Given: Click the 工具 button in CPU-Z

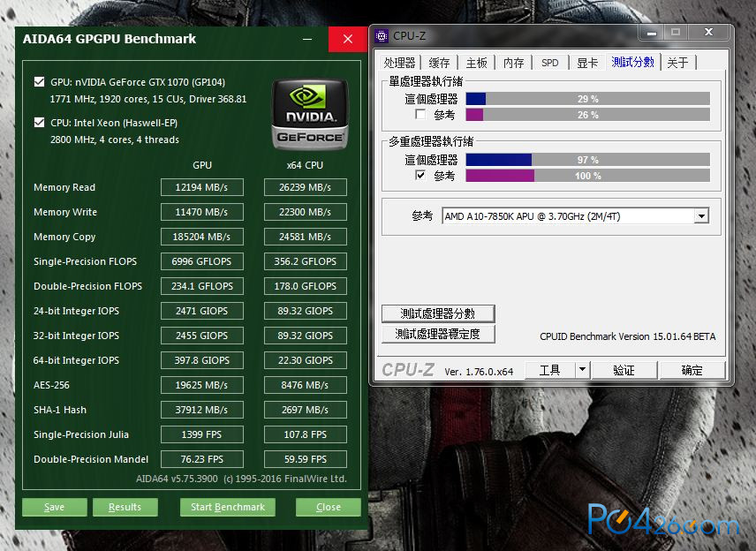Looking at the screenshot, I should tap(549, 370).
